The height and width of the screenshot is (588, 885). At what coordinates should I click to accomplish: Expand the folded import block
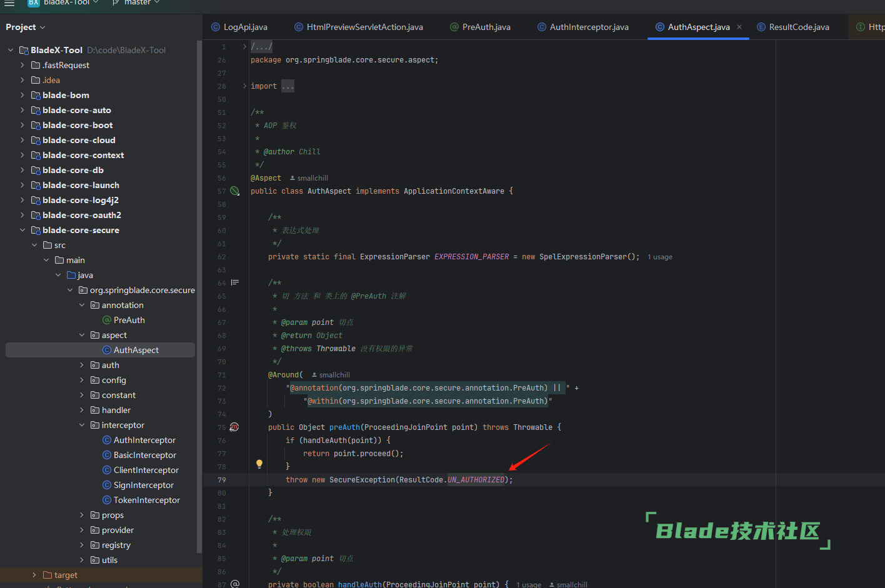coord(245,86)
